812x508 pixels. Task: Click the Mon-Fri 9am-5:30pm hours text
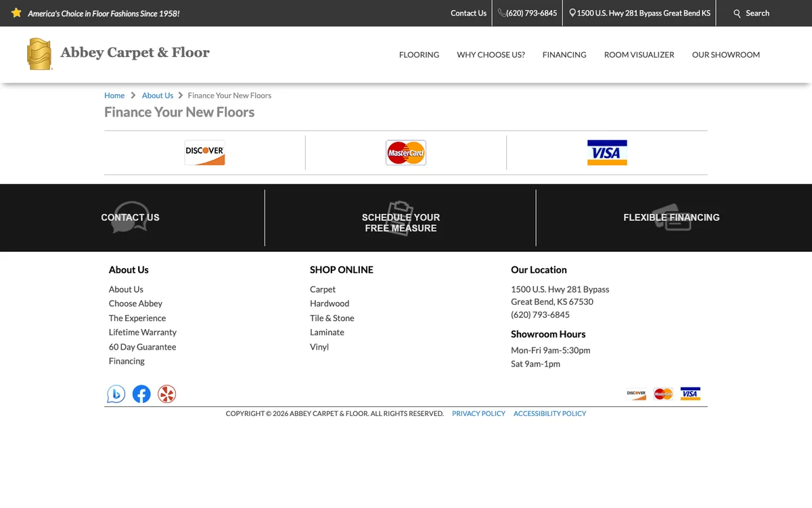[551, 350]
